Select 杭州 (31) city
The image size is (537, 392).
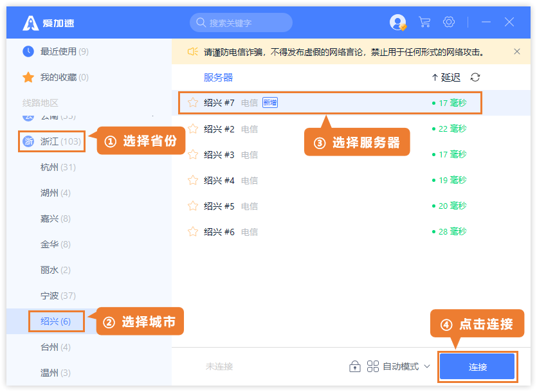pyautogui.click(x=58, y=167)
